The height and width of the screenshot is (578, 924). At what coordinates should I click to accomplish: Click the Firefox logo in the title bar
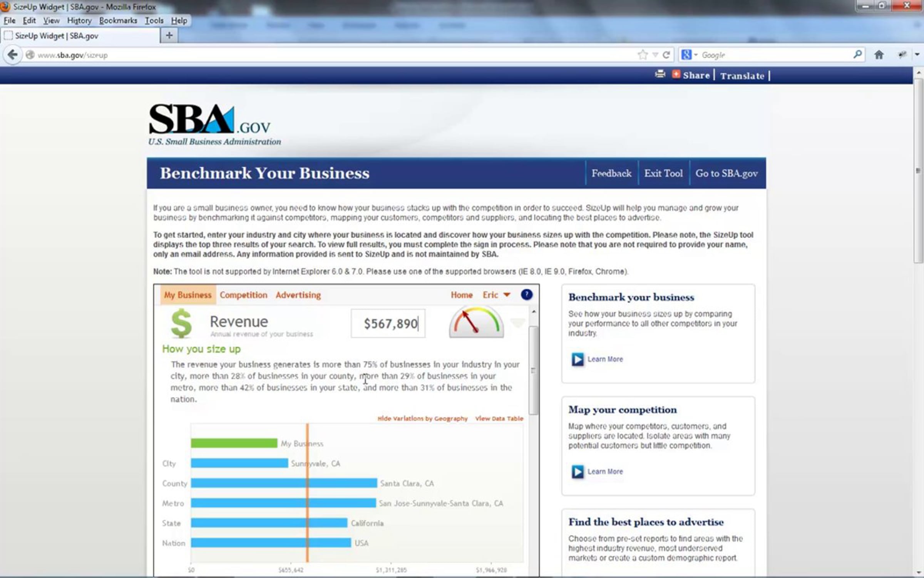(x=5, y=7)
